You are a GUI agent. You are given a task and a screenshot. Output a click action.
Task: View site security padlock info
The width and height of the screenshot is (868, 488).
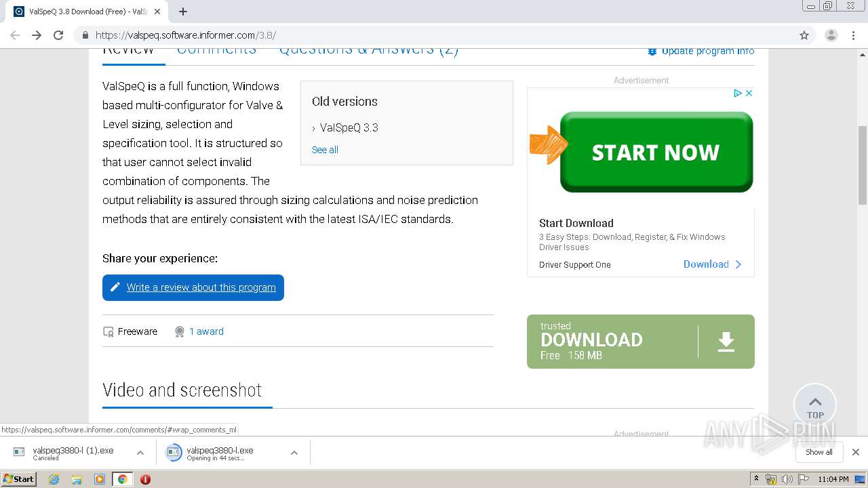pos(85,35)
